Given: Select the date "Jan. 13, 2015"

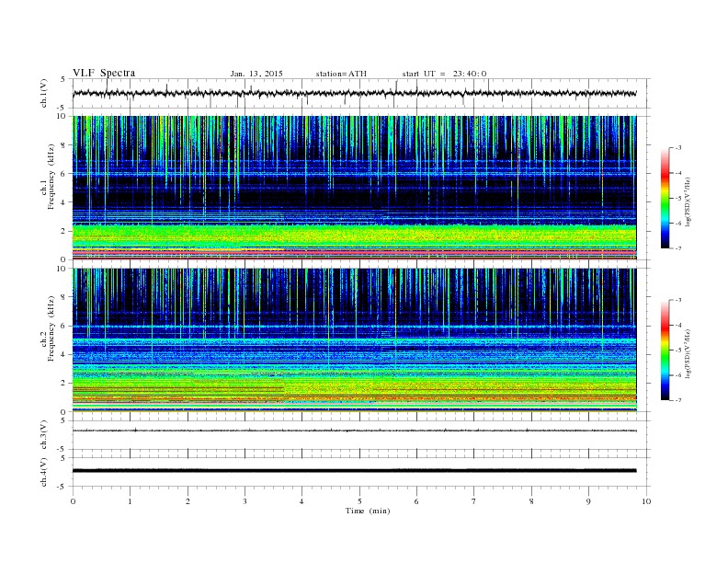Looking at the screenshot, I should click(x=256, y=74).
